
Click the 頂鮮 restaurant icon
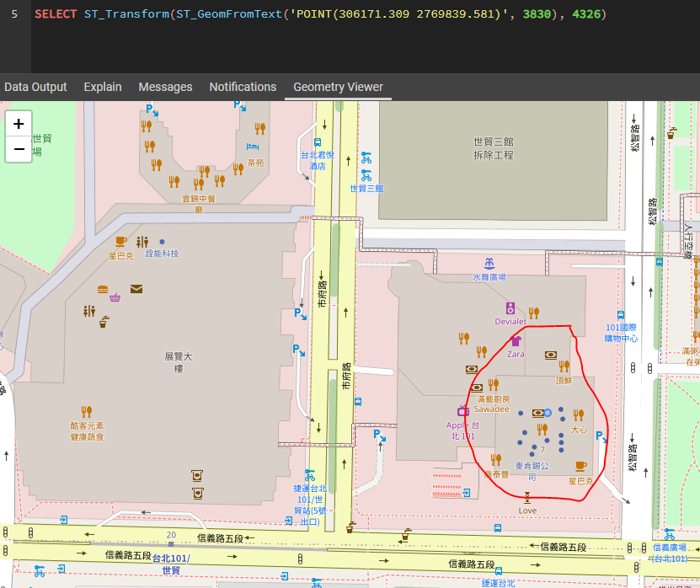tap(564, 366)
